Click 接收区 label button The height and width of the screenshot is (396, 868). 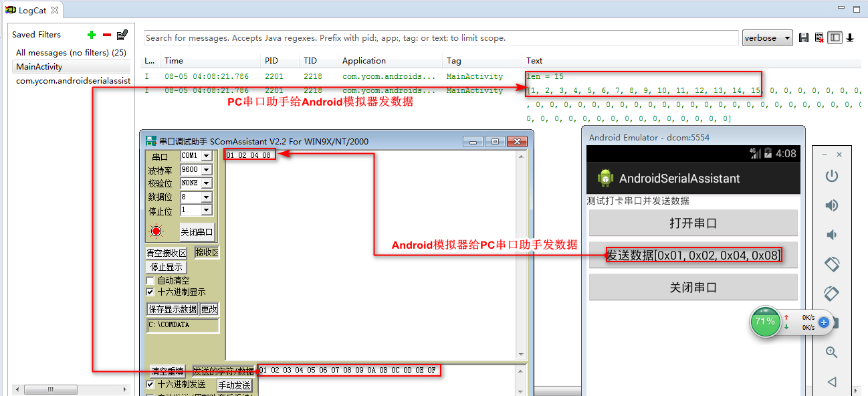[x=207, y=253]
